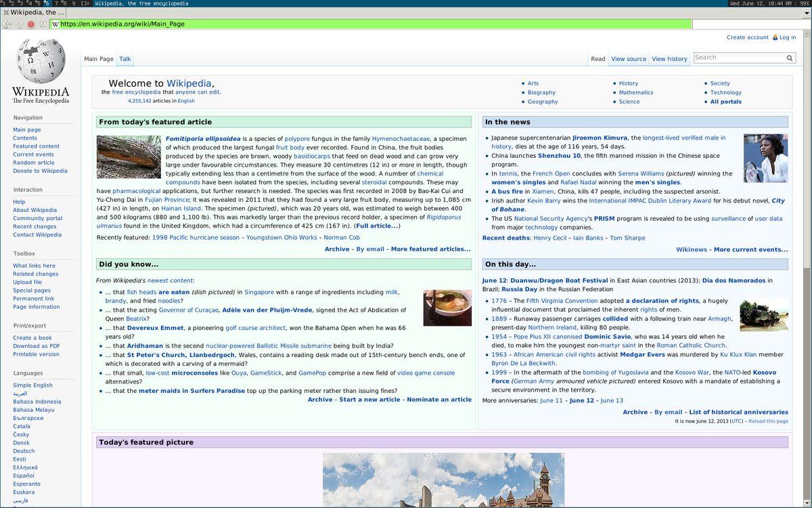The image size is (812, 508).
Task: Select the Español language link
Action: click(24, 475)
